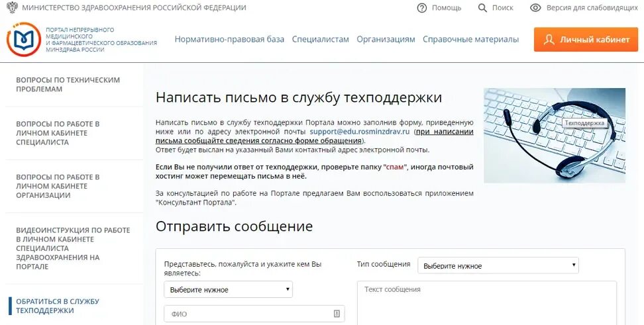Viewport: 644px width, 325px height.
Task: Open the Специалистам menu
Action: pyautogui.click(x=321, y=40)
